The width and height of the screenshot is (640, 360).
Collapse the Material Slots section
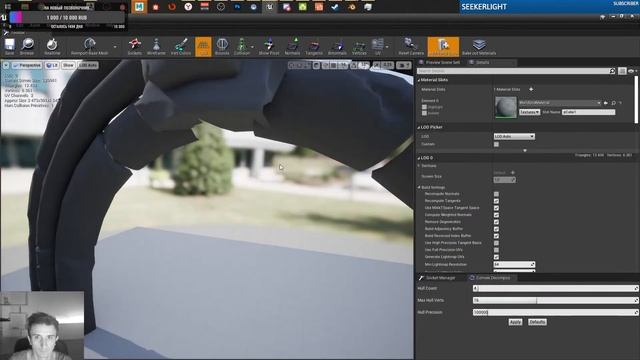click(419, 80)
